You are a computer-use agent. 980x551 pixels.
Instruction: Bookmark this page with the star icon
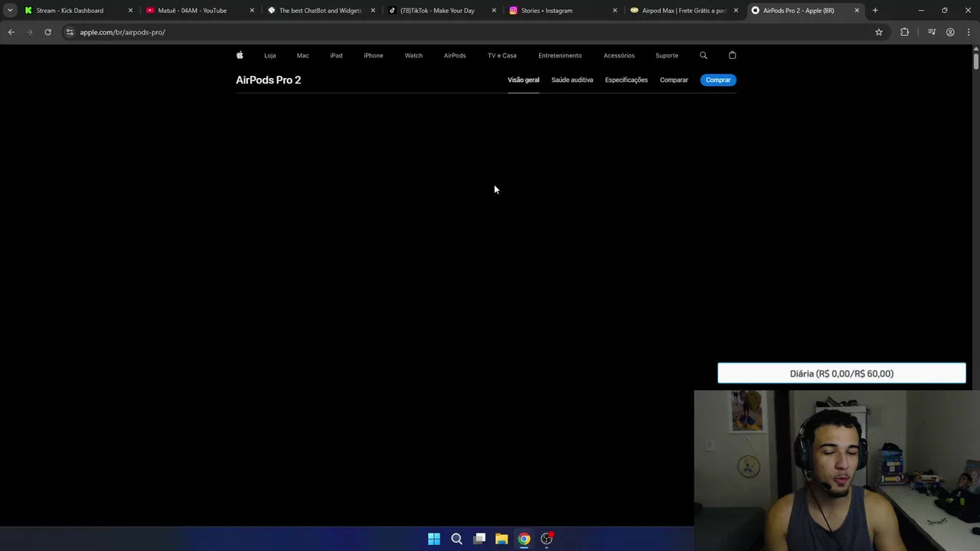pyautogui.click(x=879, y=32)
